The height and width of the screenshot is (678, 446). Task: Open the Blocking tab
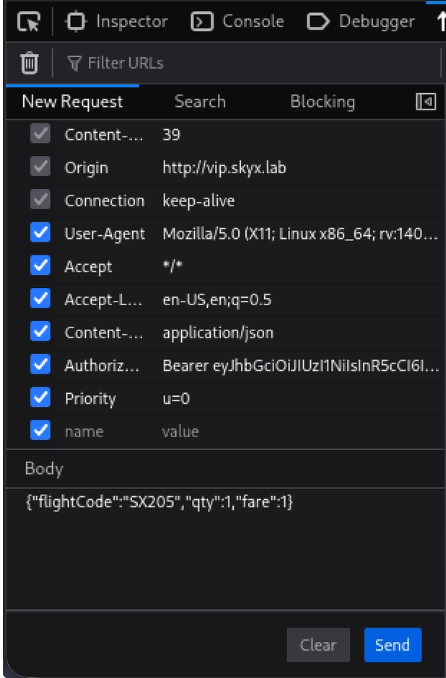322,102
